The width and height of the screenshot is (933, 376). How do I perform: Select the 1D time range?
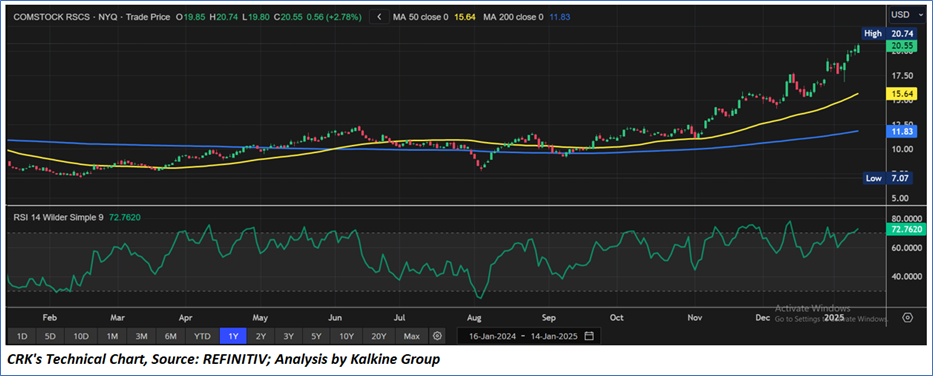[x=21, y=336]
